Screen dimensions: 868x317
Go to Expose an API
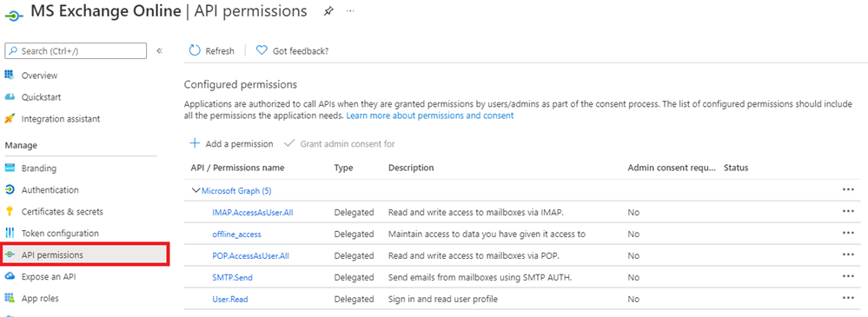click(49, 276)
